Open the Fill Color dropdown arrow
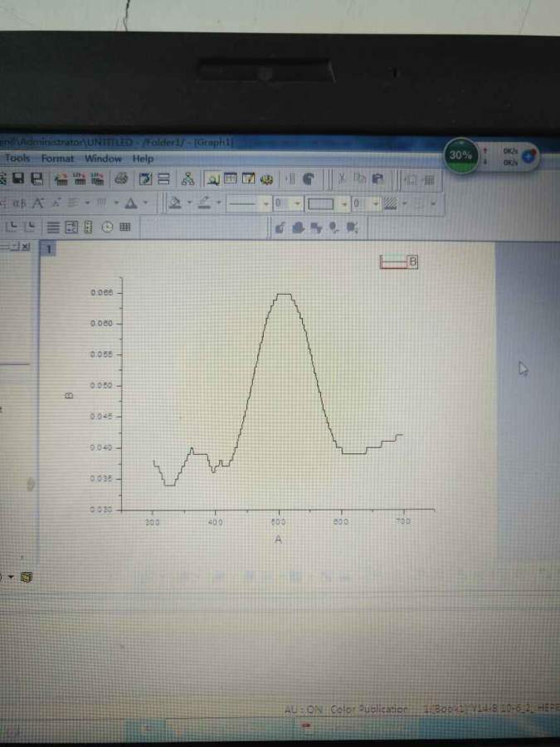Image resolution: width=560 pixels, height=747 pixels. [x=189, y=203]
